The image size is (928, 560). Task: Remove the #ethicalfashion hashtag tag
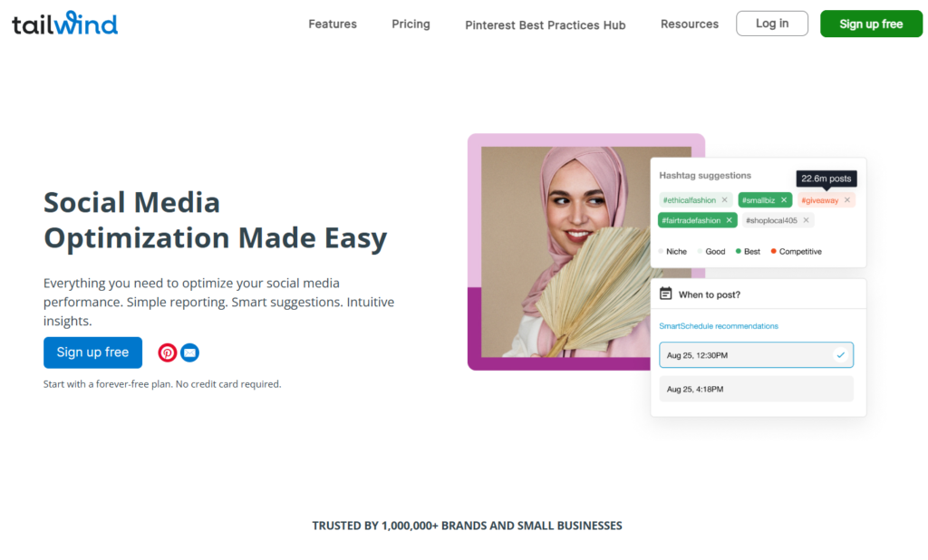click(724, 200)
